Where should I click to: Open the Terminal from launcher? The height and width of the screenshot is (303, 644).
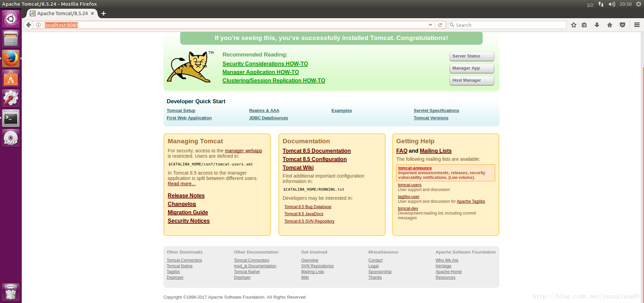(x=11, y=118)
